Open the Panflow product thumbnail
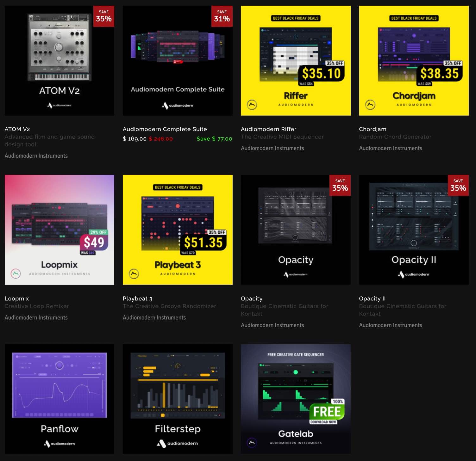 tap(59, 399)
